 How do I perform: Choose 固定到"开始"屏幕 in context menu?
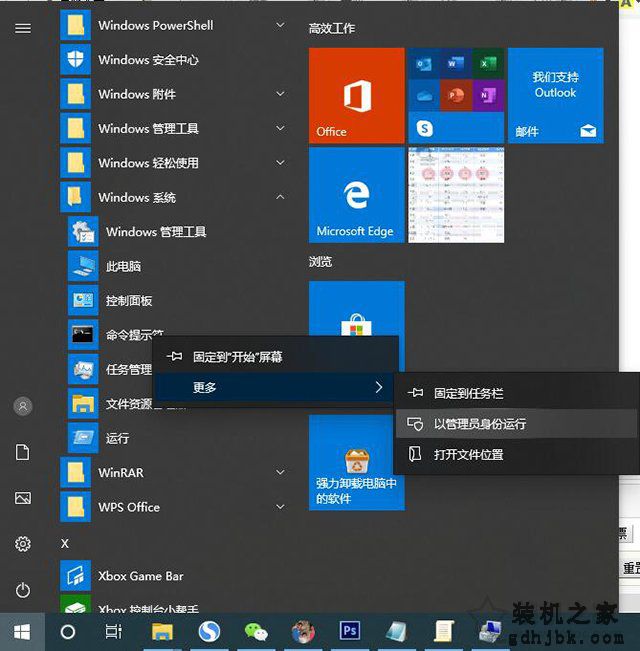(x=276, y=357)
